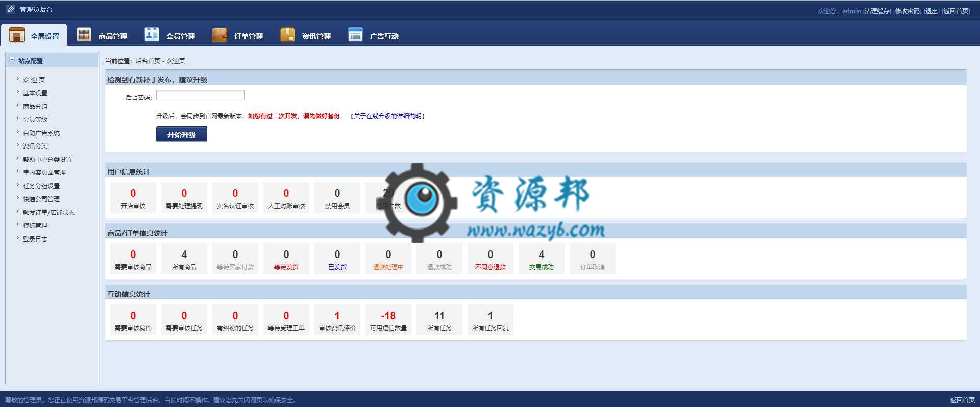Open 资讯管理 via its bookmark icon
Image resolution: width=980 pixels, height=407 pixels.
pos(287,34)
